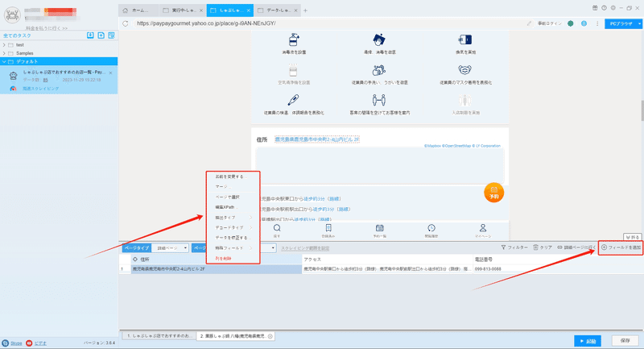The height and width of the screenshot is (349, 644).
Task: Click the green circle icon in address bar
Action: (x=571, y=23)
